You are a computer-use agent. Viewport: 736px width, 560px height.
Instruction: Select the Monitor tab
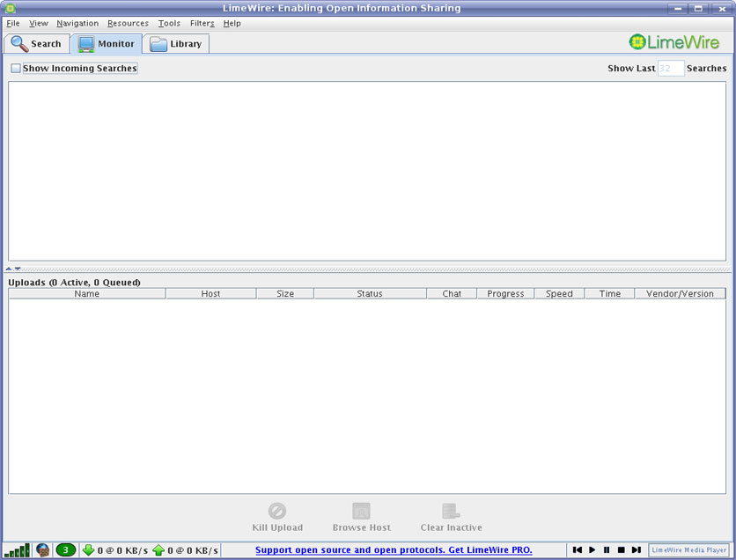point(107,44)
